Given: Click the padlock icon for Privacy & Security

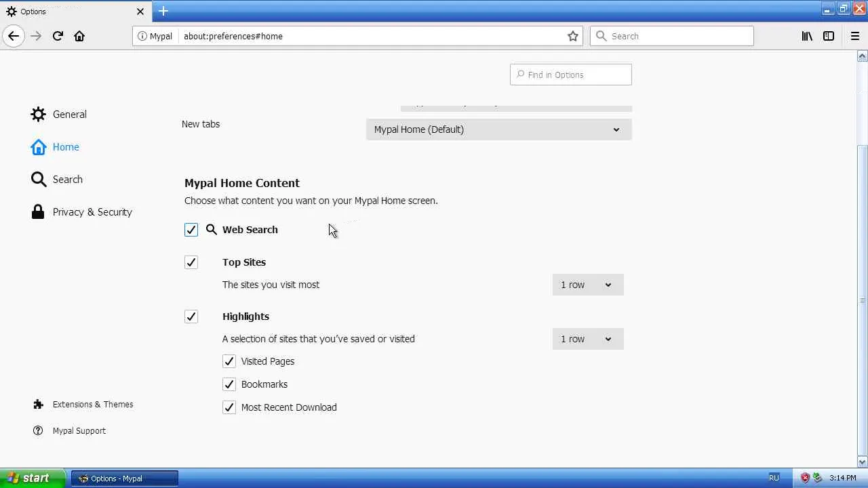Looking at the screenshot, I should (39, 211).
